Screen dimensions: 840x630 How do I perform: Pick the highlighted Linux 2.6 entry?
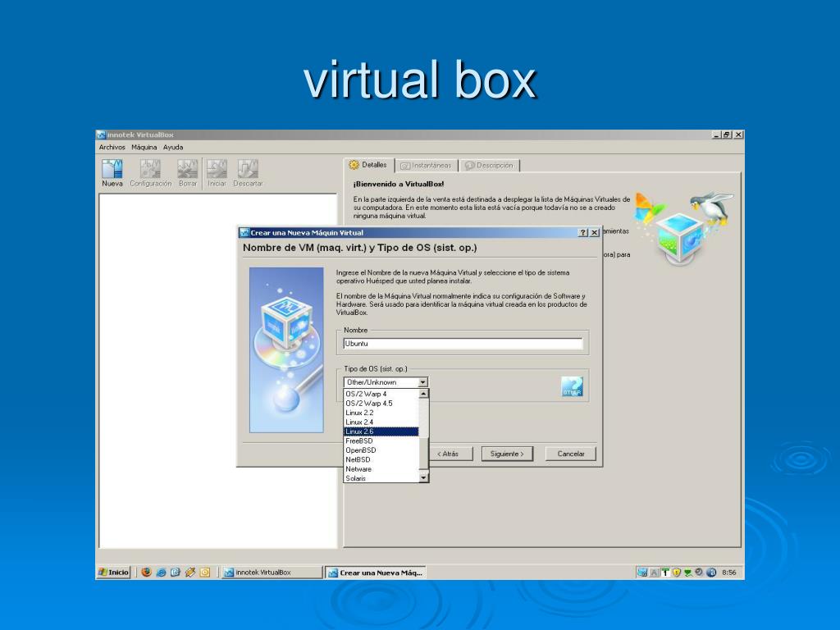click(381, 431)
